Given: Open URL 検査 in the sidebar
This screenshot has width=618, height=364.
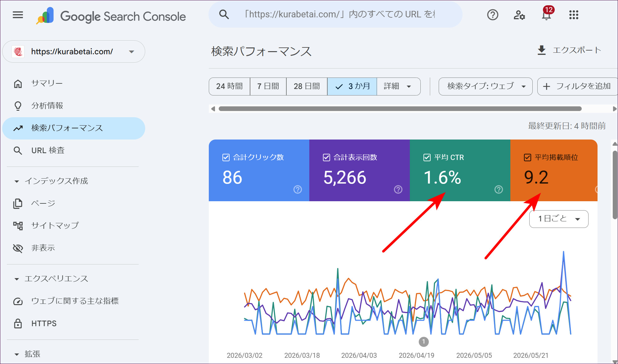Looking at the screenshot, I should coord(74,150).
